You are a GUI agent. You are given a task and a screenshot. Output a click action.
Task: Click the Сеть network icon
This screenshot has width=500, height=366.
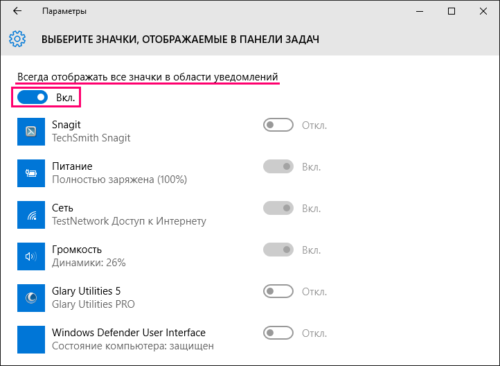coord(31,215)
